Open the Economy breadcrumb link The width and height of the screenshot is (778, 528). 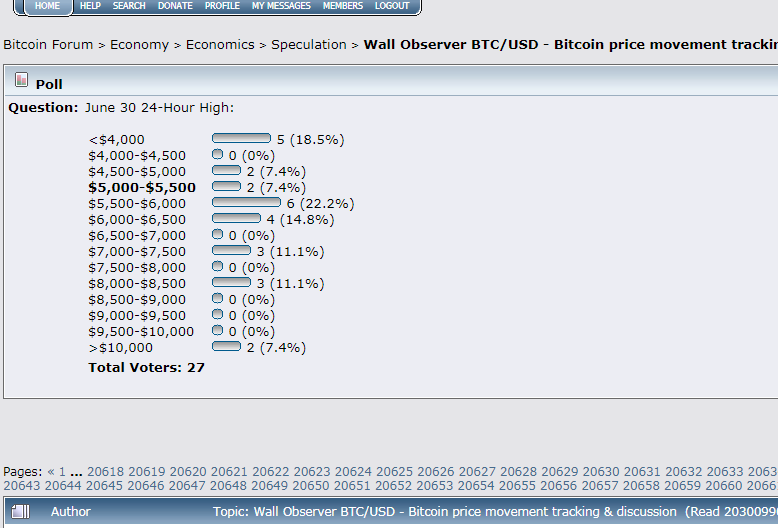coord(139,45)
